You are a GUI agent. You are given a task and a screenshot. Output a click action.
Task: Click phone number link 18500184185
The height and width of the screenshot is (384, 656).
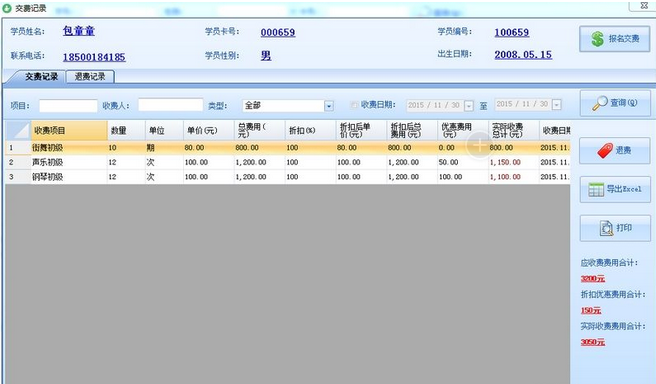click(x=94, y=57)
